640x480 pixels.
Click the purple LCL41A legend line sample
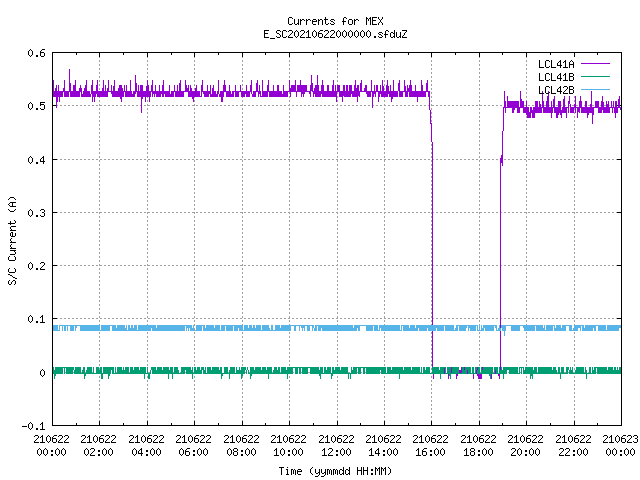(x=595, y=64)
